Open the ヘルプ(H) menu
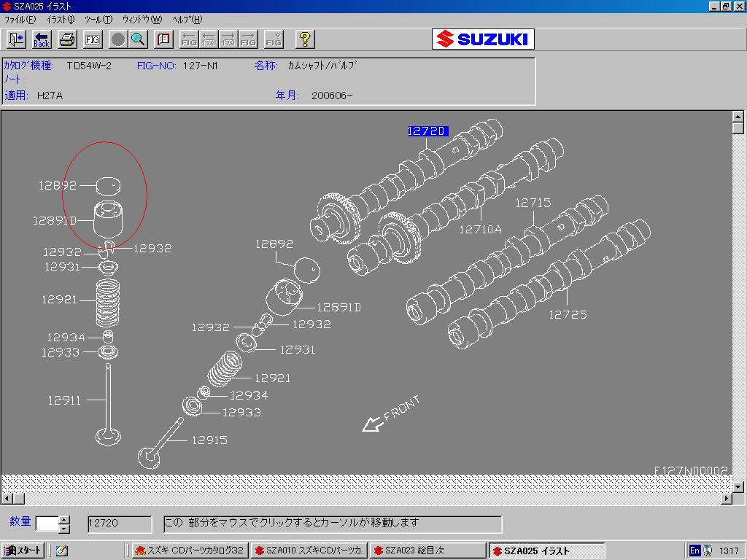The height and width of the screenshot is (560, 747). click(x=187, y=20)
